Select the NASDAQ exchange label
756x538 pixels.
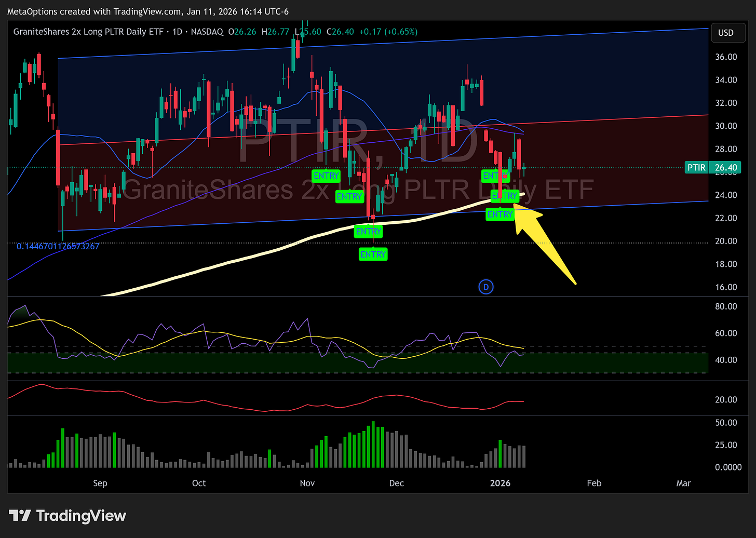pos(207,32)
